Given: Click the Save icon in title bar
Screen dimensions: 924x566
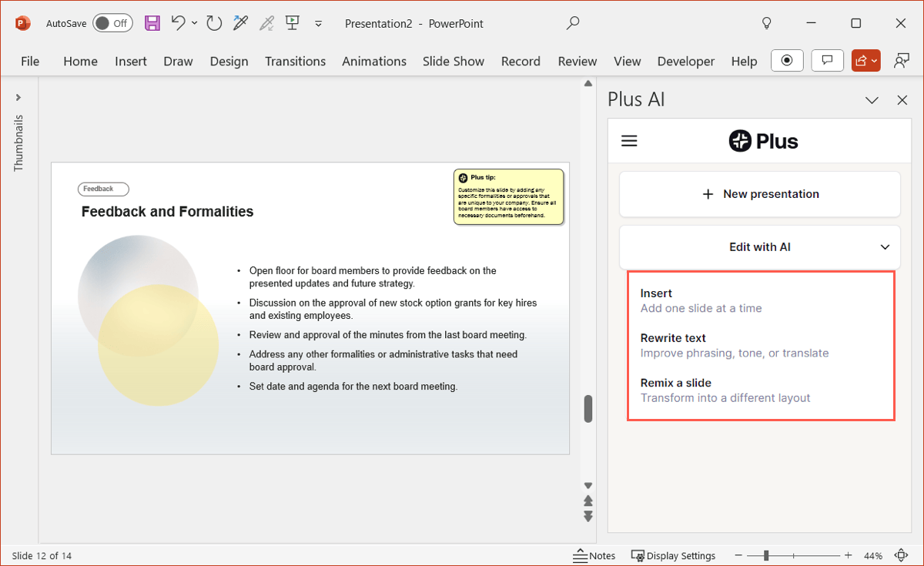Looking at the screenshot, I should coord(152,23).
